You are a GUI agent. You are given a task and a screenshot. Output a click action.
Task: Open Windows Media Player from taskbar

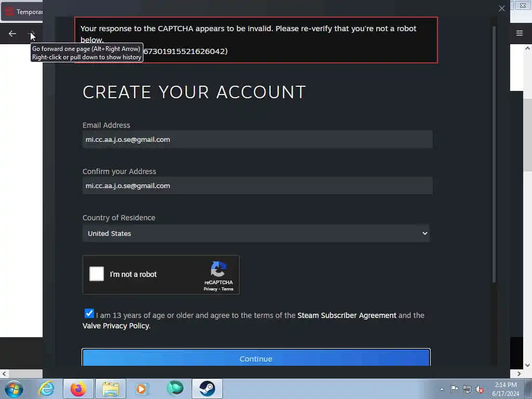coord(142,389)
